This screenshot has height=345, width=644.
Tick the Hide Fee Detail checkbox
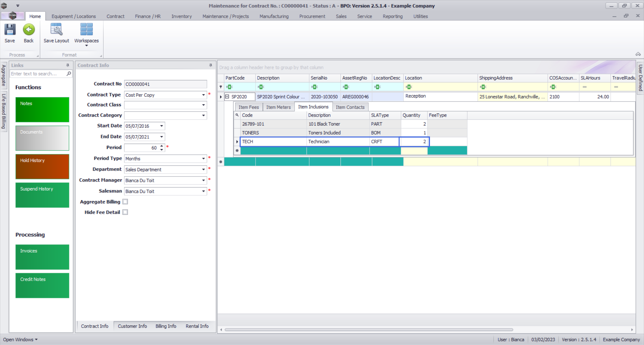click(x=125, y=212)
